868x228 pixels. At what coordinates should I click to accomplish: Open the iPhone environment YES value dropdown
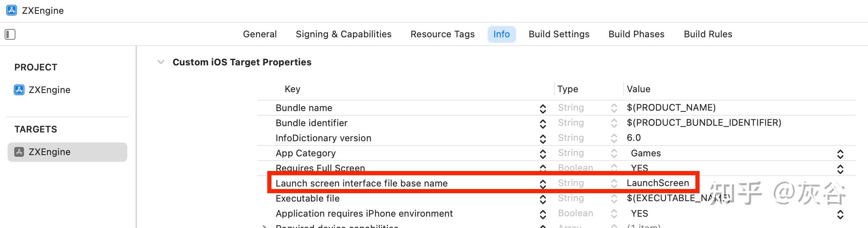840,214
